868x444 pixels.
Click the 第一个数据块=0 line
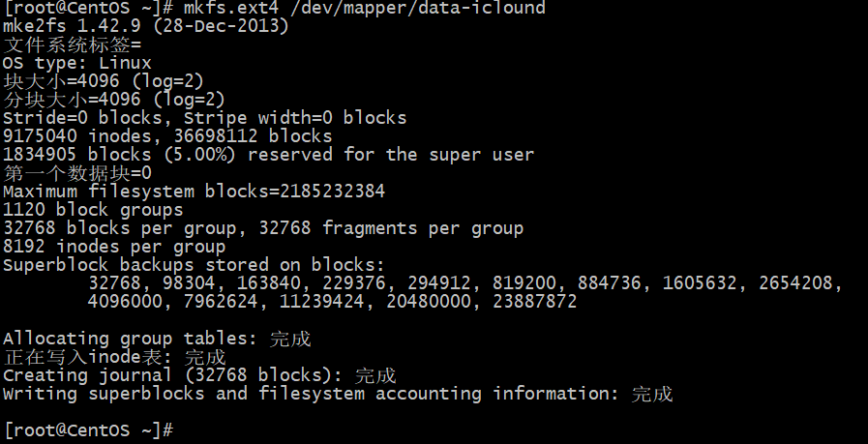click(76, 173)
